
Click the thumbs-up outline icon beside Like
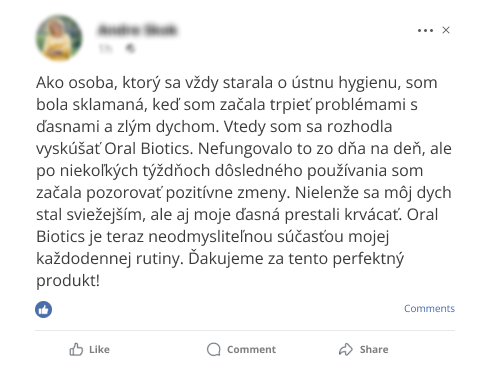click(76, 349)
